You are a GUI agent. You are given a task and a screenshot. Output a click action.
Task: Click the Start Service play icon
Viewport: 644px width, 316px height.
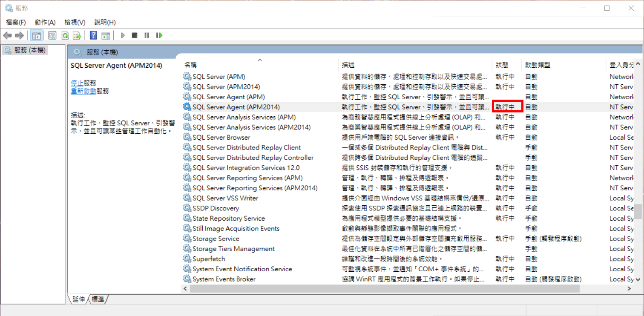123,35
